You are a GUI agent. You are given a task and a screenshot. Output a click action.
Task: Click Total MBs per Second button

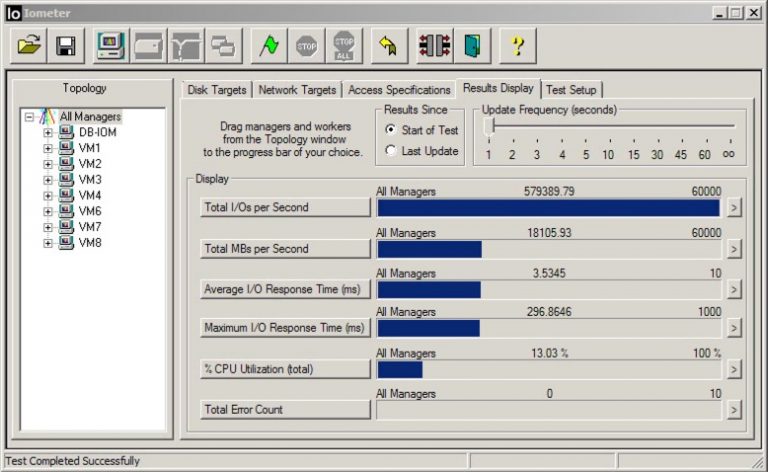(x=285, y=249)
